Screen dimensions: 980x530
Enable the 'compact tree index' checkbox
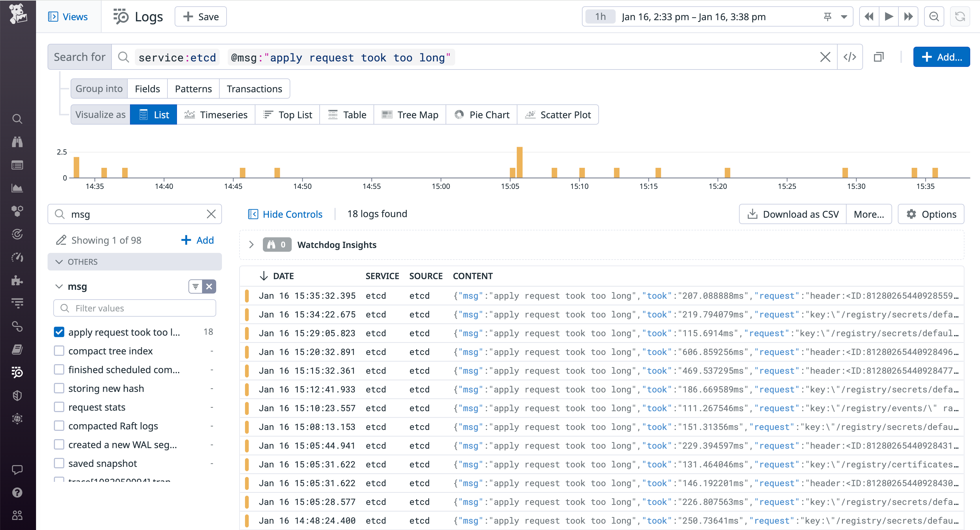pos(59,350)
